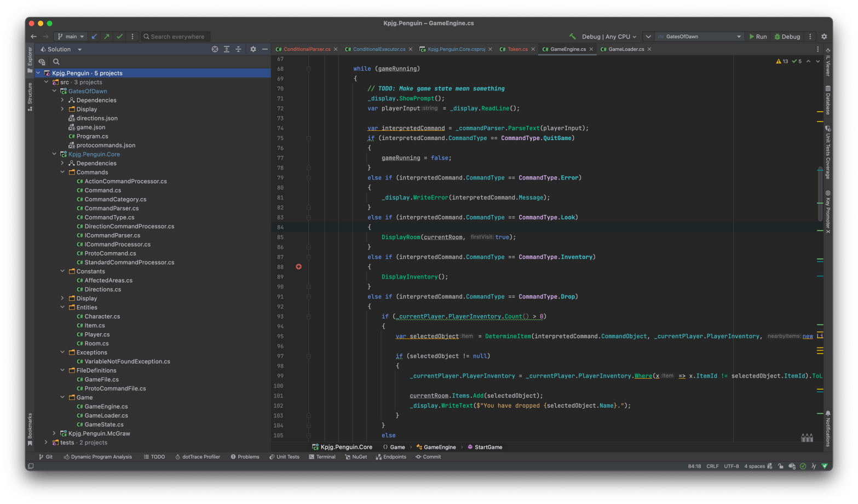Click the Update Project blue arrow icon

tap(94, 37)
